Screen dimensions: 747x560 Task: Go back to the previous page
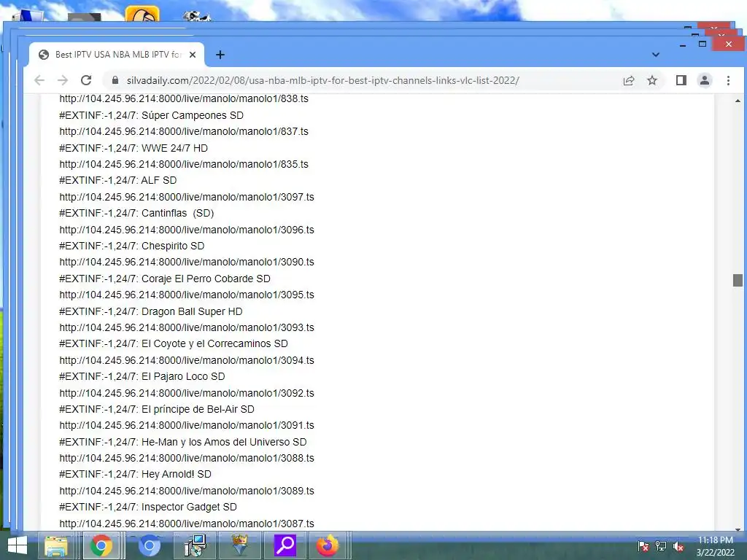39,80
